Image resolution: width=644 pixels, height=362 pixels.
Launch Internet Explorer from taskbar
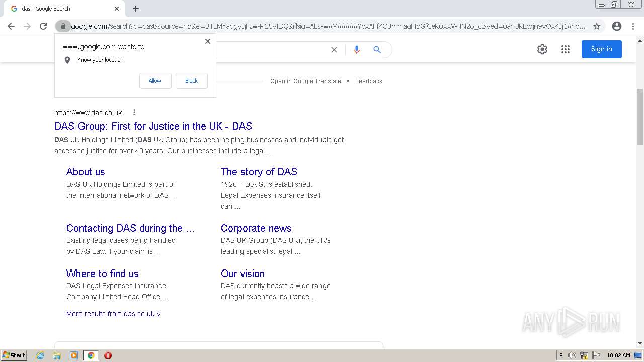(40, 355)
